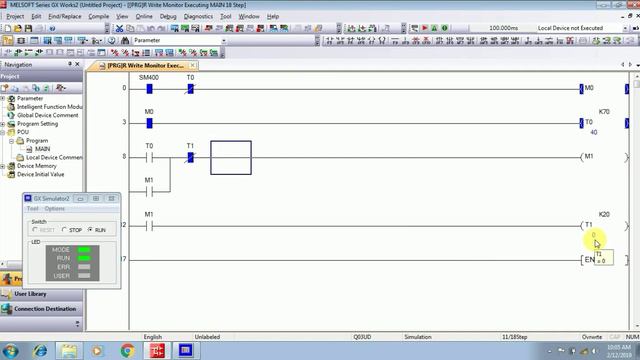Close the Navigation panel
The width and height of the screenshot is (640, 360).
click(x=77, y=64)
